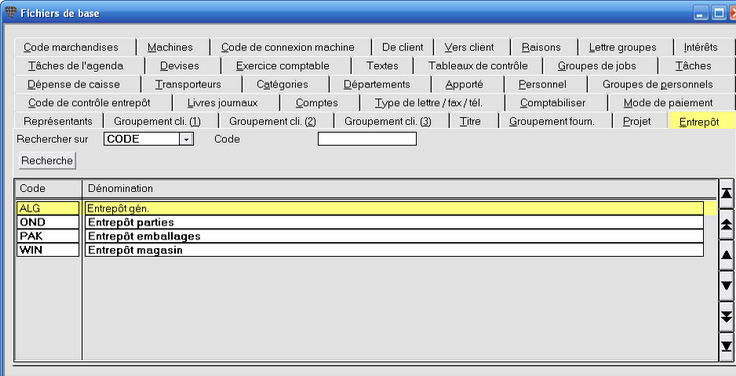Go down one page double-arrow button
Viewport: 736px width, 376px height.
coord(727,316)
